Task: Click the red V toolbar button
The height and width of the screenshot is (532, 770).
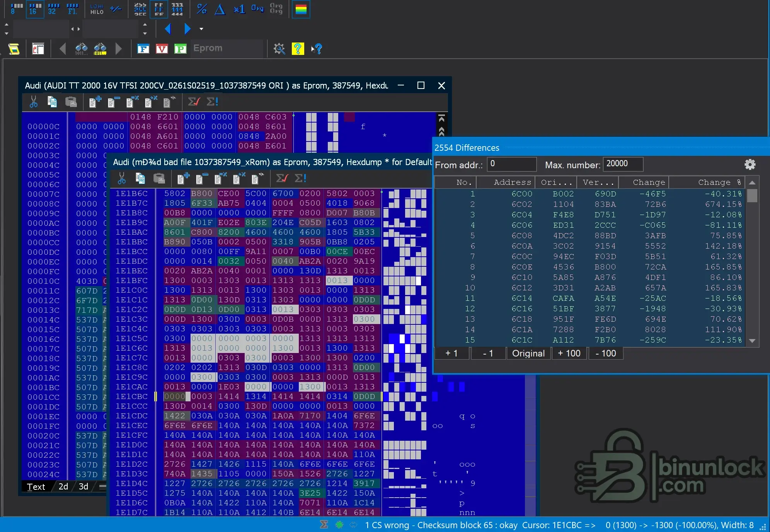Action: pos(162,49)
